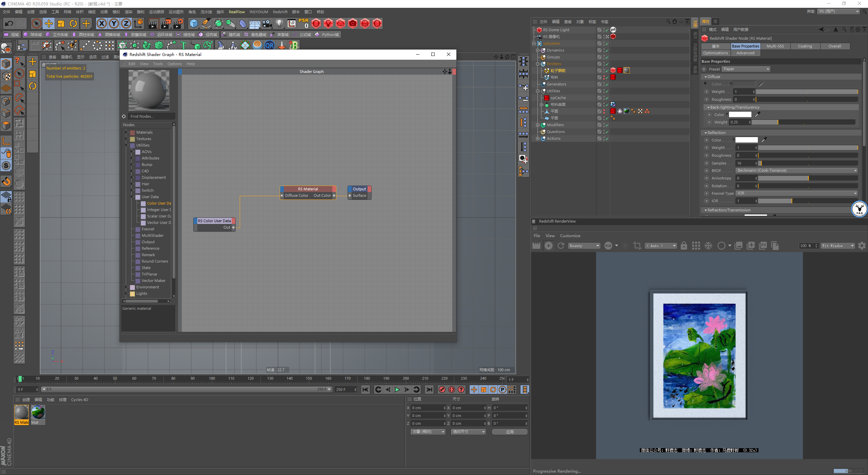The image size is (868, 475).
Task: Start render in Redshift RenderView
Action: 548,246
